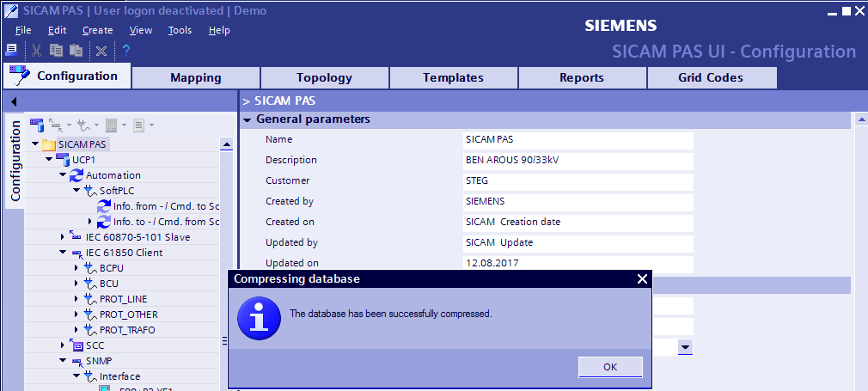
Task: Expand the IEC 60870-5-101 Slave node
Action: click(x=63, y=237)
